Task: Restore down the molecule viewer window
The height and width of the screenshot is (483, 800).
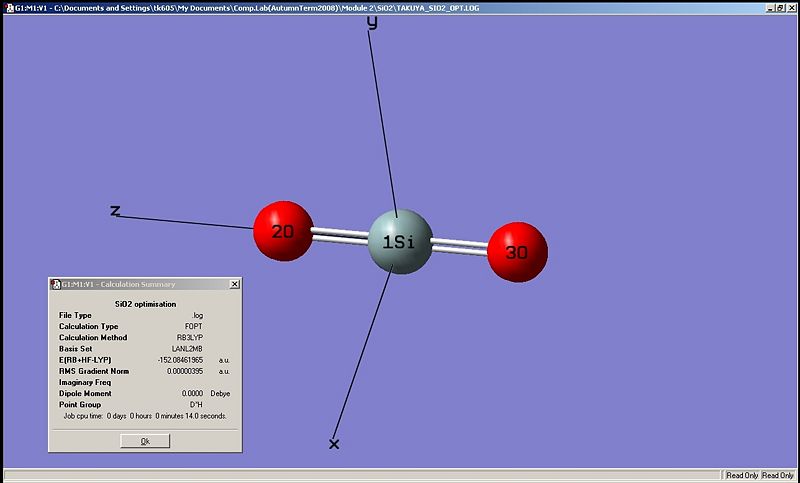Action: coord(781,7)
